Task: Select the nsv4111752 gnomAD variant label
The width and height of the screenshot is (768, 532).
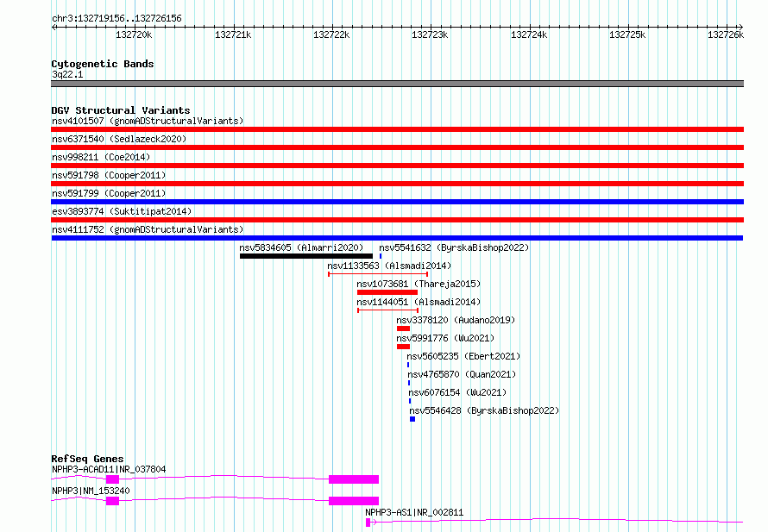Action: (148, 229)
